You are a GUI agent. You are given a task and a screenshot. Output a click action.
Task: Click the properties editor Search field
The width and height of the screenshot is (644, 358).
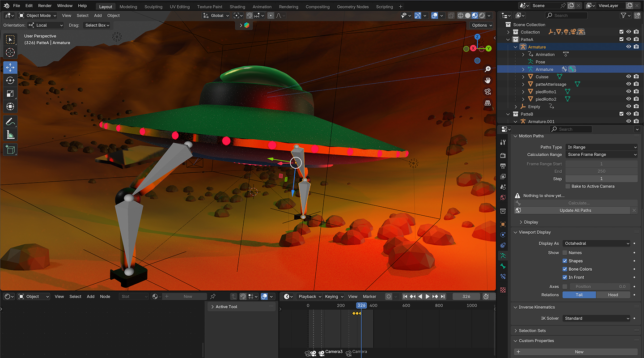click(572, 129)
